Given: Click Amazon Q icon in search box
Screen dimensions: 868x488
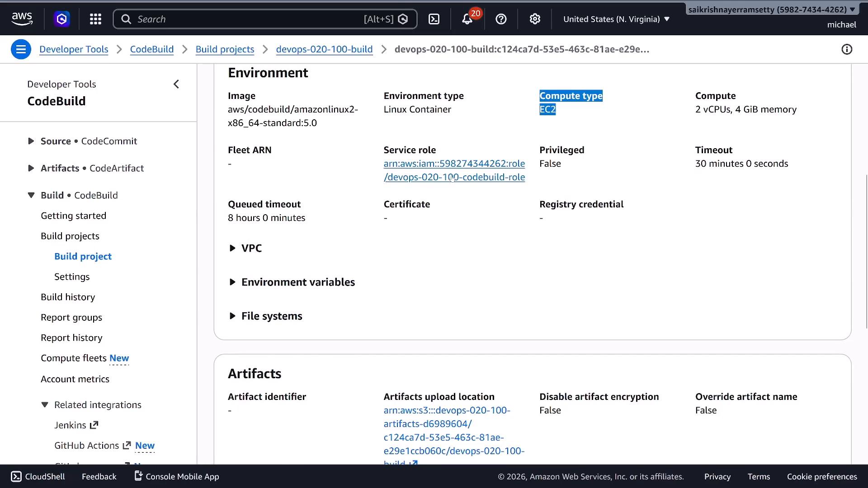Looking at the screenshot, I should point(403,19).
